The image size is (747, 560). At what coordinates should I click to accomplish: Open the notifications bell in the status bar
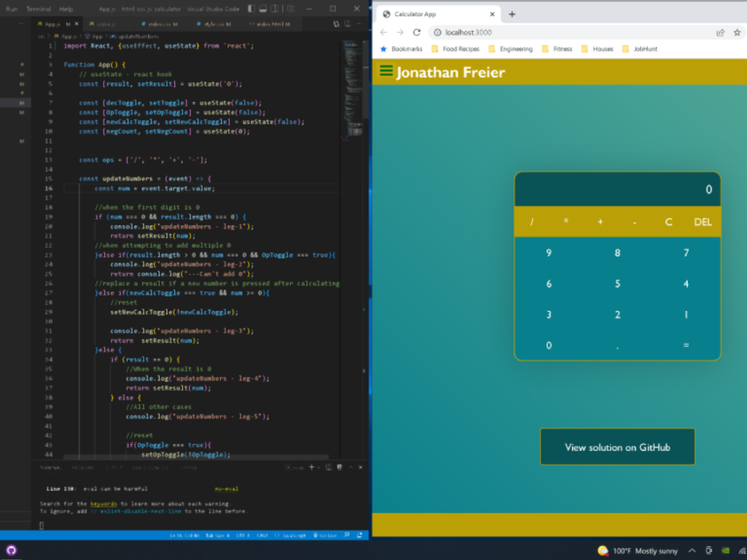pyautogui.click(x=360, y=535)
